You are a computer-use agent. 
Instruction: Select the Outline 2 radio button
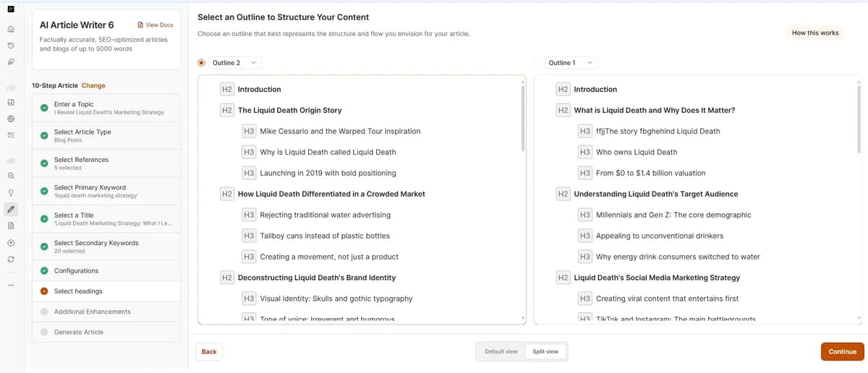point(202,63)
